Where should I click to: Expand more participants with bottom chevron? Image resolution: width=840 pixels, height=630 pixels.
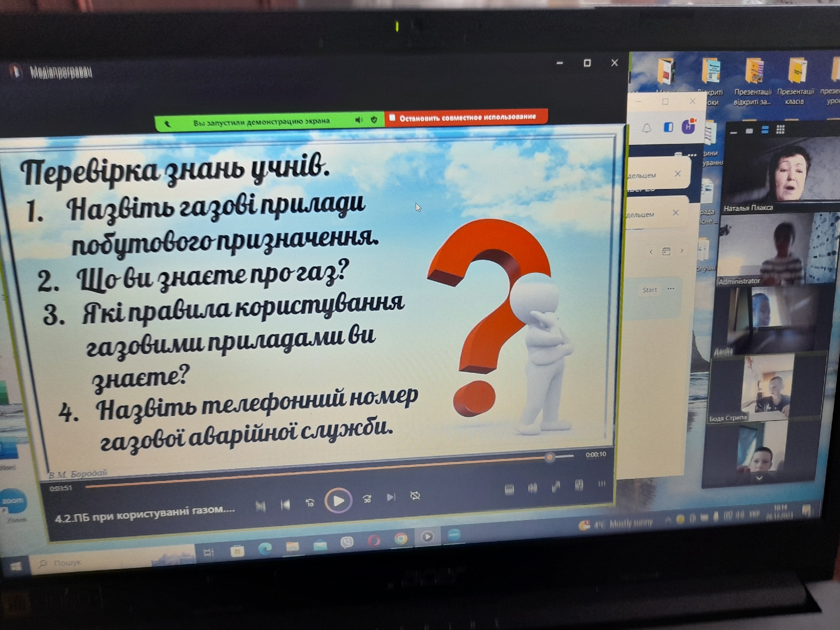coord(759,478)
